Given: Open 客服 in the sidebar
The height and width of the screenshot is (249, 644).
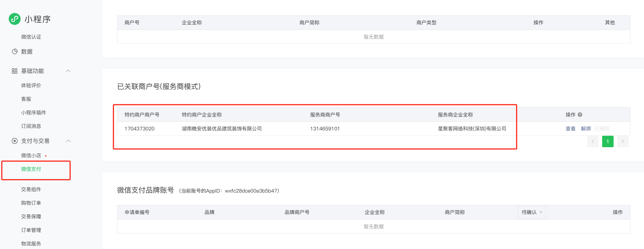Looking at the screenshot, I should pyautogui.click(x=26, y=99).
